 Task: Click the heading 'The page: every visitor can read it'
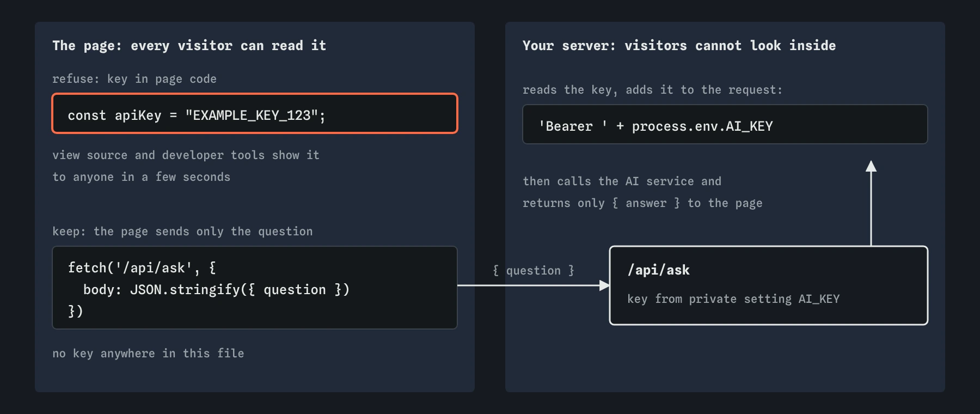click(x=189, y=46)
